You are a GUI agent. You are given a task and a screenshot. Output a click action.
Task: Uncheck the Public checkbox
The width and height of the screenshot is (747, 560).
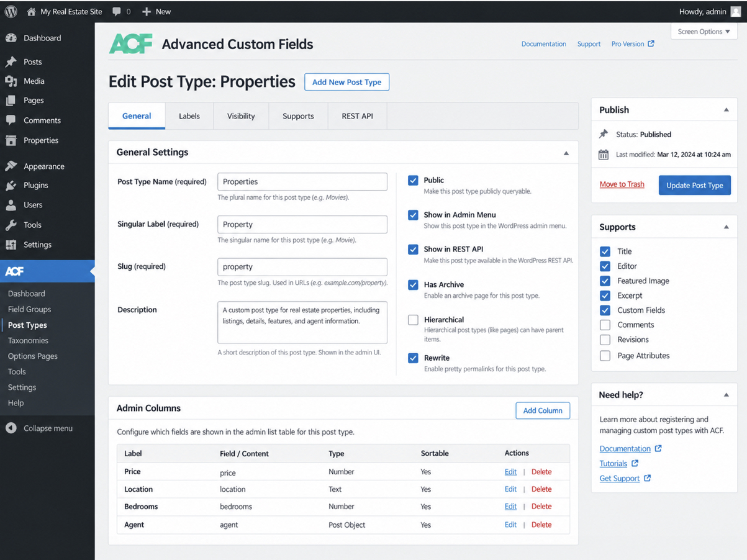413,180
